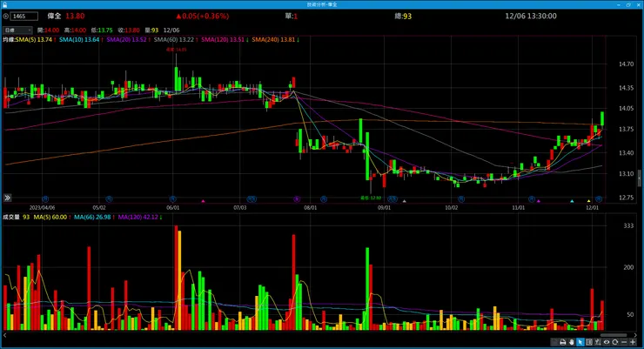644x349 pixels.
Task: Click the blue circular marker above 2023/04/06
Action: tap(45, 199)
